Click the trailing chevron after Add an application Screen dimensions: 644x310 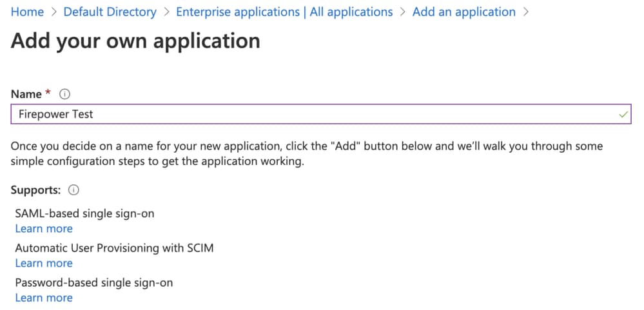[525, 12]
